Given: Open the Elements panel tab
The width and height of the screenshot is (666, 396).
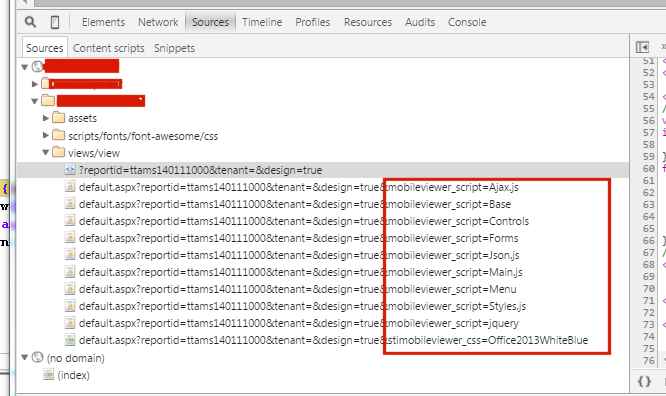Looking at the screenshot, I should (103, 22).
